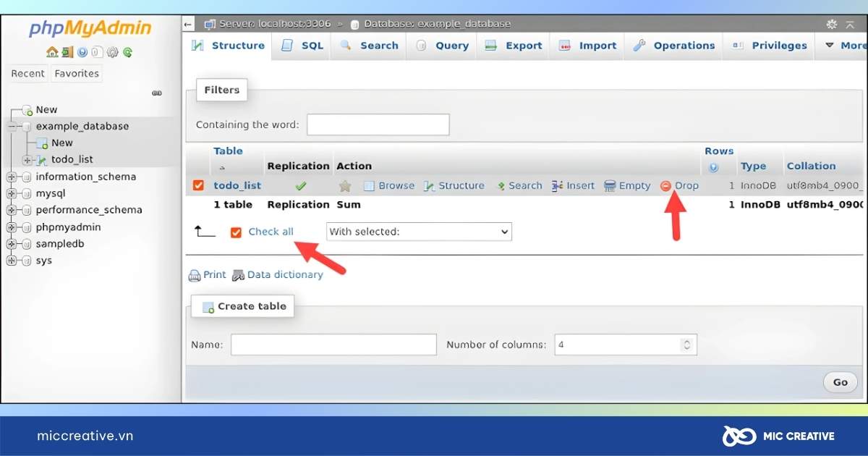
Task: Click the Create table Name field
Action: click(x=333, y=345)
